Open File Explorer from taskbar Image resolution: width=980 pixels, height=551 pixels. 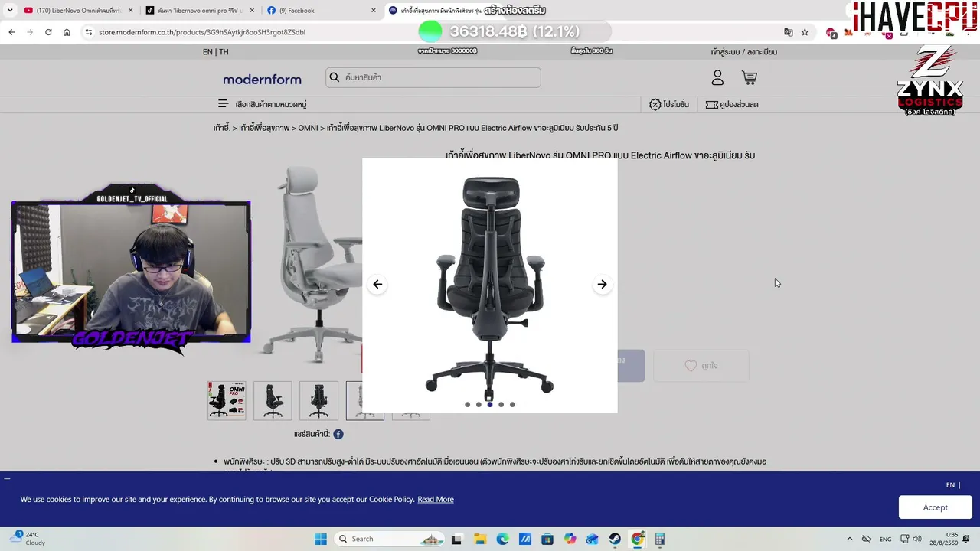(479, 539)
